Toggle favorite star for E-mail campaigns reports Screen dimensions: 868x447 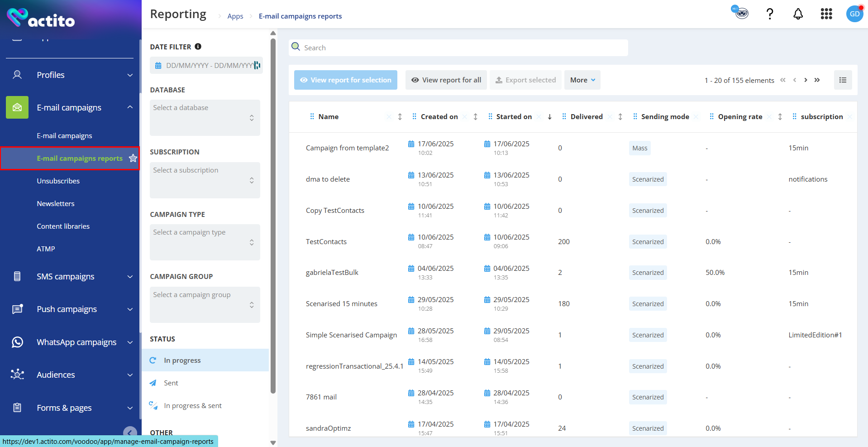tap(133, 158)
